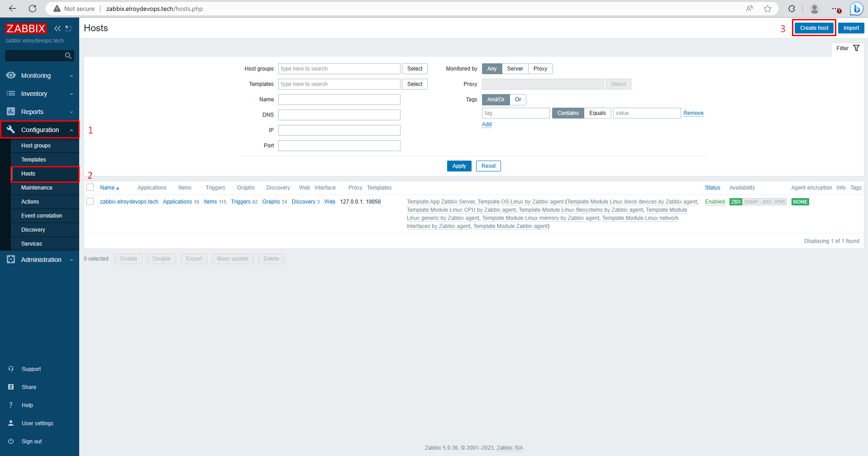Click the Name filter input field
The height and width of the screenshot is (456, 868).
[x=339, y=100]
